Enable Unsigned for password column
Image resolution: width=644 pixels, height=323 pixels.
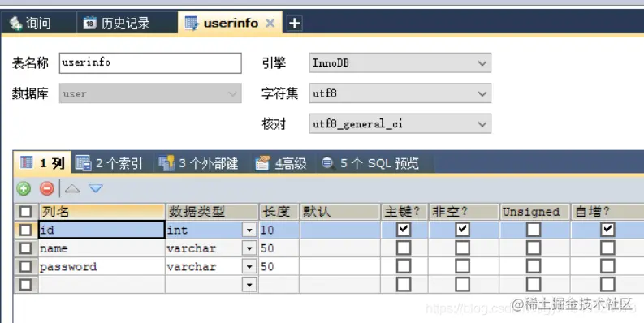point(534,266)
